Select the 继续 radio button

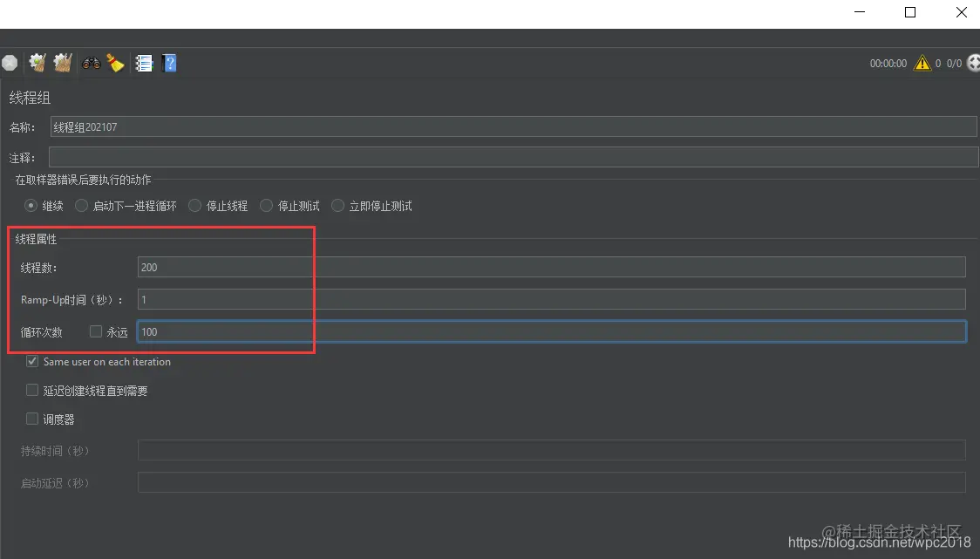[31, 206]
